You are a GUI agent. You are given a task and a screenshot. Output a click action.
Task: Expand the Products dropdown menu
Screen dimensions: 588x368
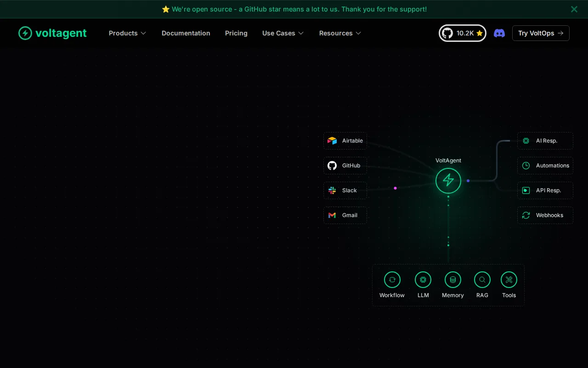pos(127,33)
